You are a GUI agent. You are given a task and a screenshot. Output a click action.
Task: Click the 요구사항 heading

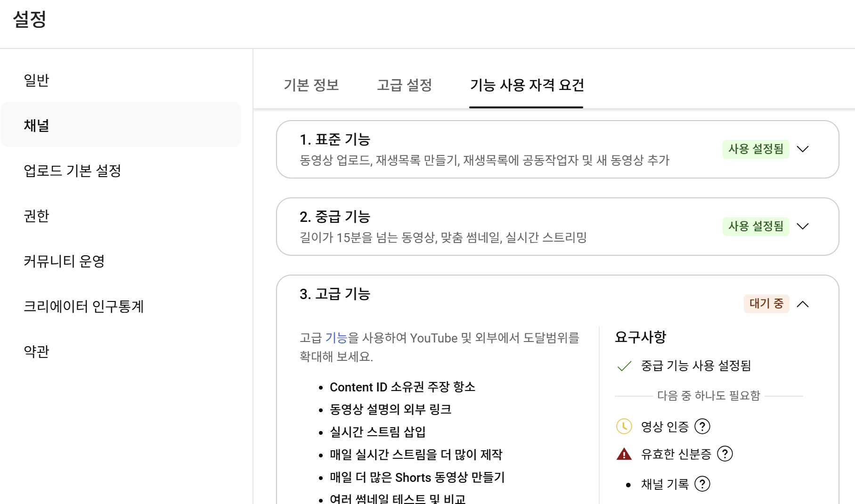pos(641,337)
